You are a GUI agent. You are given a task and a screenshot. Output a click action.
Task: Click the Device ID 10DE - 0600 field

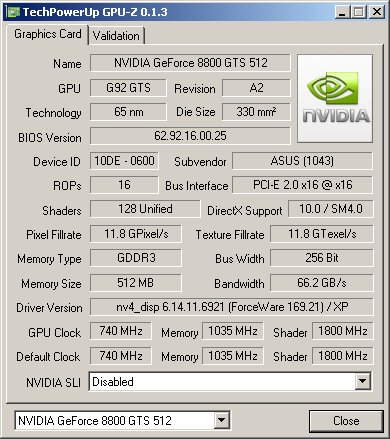tap(124, 161)
